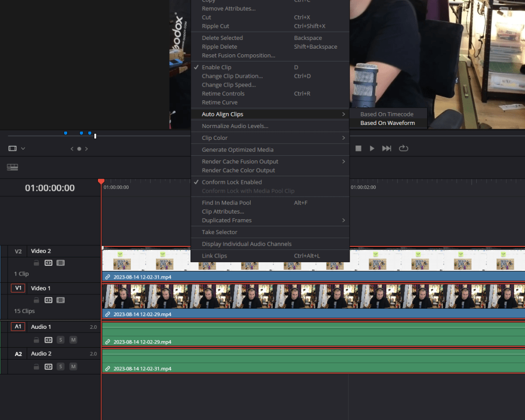The width and height of the screenshot is (525, 420).
Task: Choose Change Clip Speed option
Action: (270, 85)
